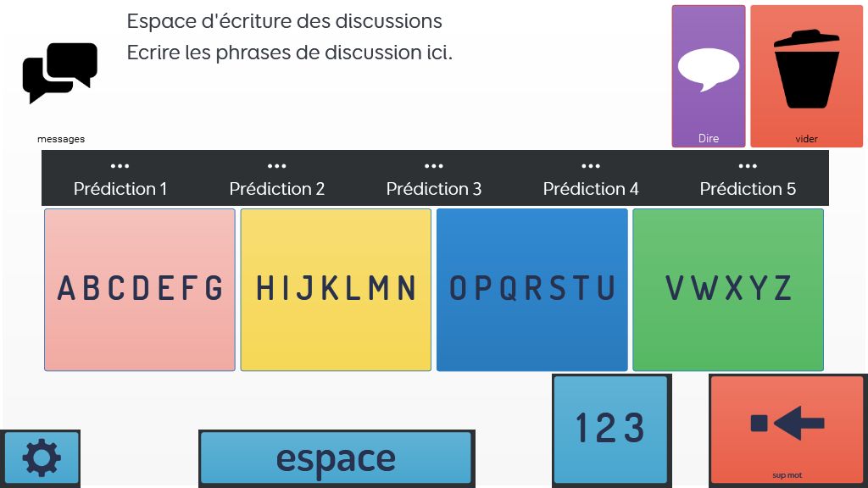868x488 pixels.
Task: Switch to the 123 number keyboard
Action: (x=610, y=429)
